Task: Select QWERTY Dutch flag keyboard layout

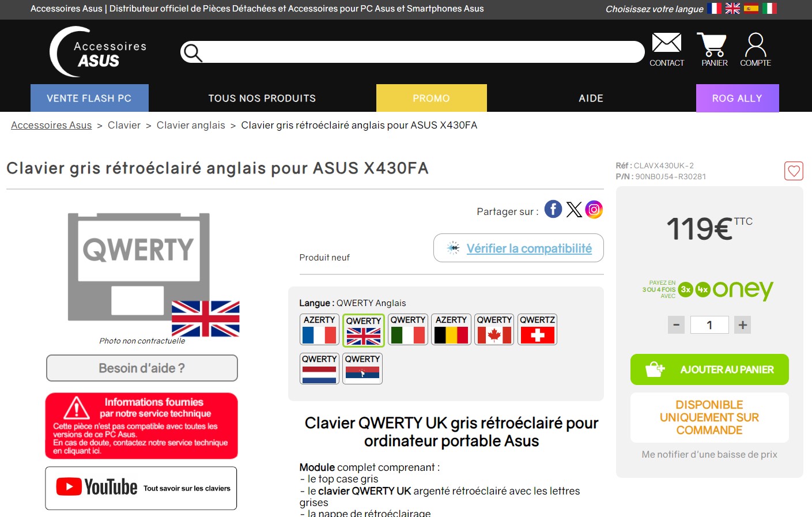Action: (x=319, y=368)
